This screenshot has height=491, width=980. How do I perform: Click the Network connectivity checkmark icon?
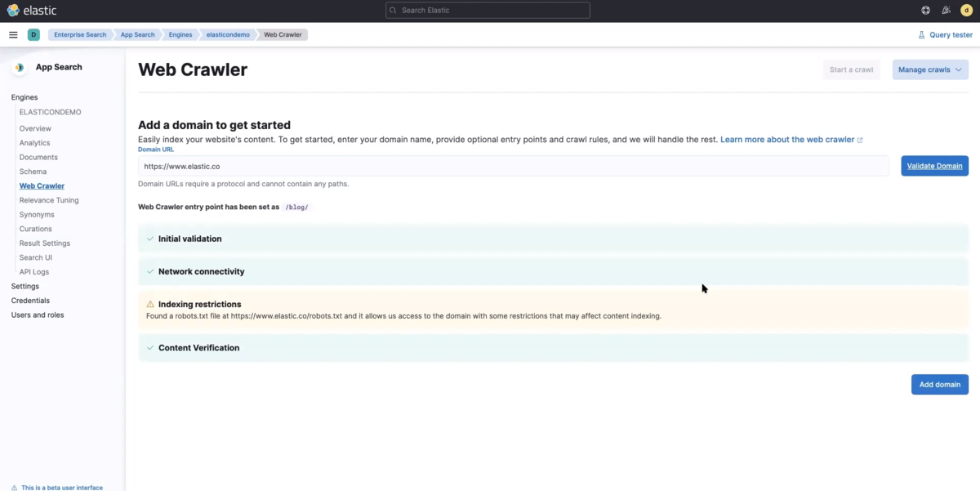click(150, 271)
